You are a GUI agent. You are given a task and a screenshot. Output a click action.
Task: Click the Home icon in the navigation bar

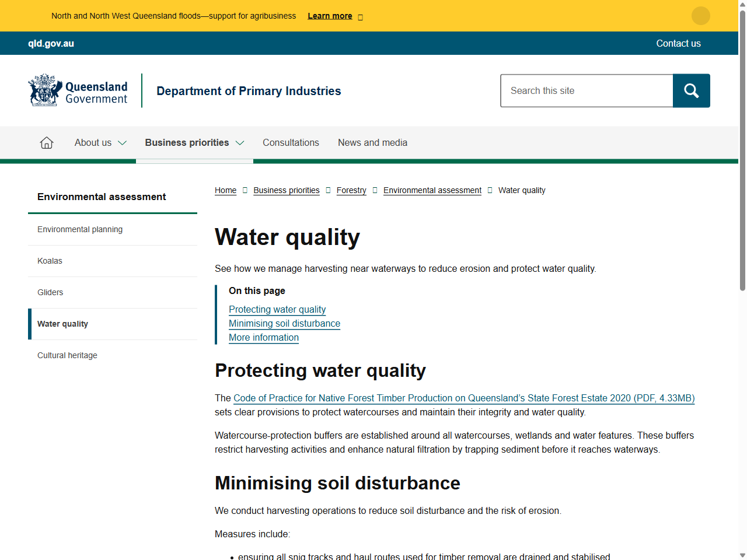(x=46, y=142)
